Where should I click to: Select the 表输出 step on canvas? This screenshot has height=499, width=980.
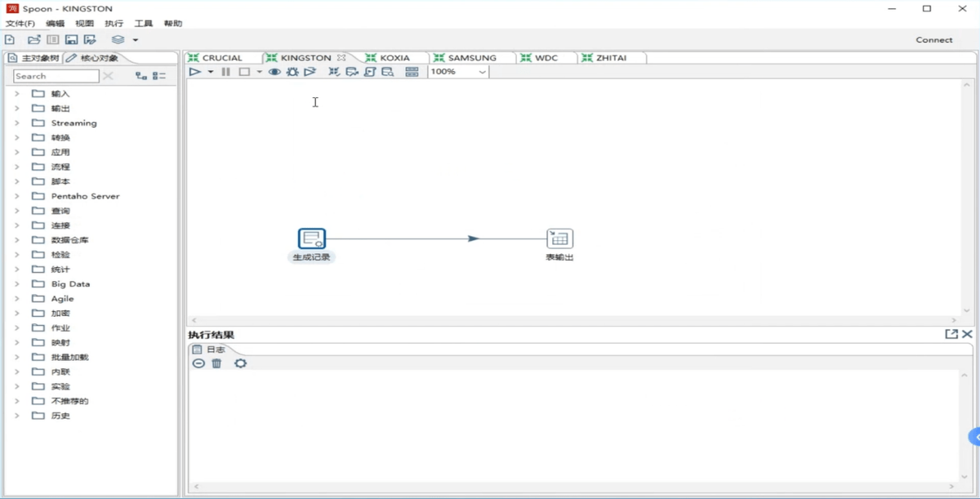560,238
